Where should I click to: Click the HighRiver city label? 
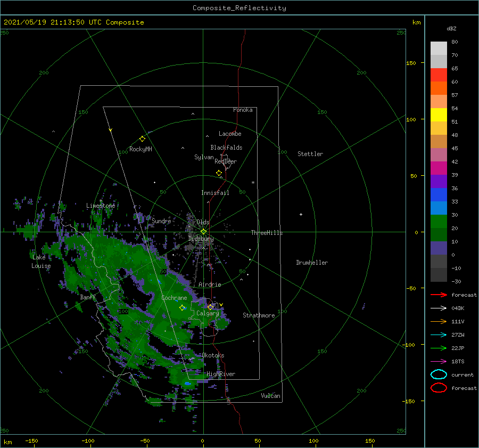[221, 374]
